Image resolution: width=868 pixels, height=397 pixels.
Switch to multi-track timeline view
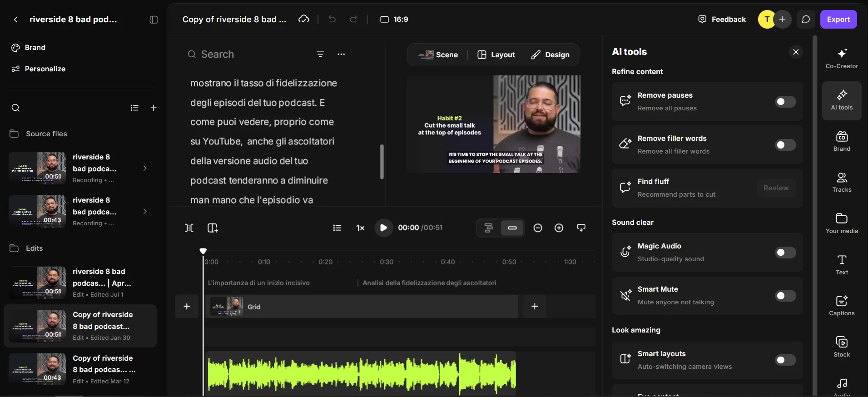(x=489, y=228)
